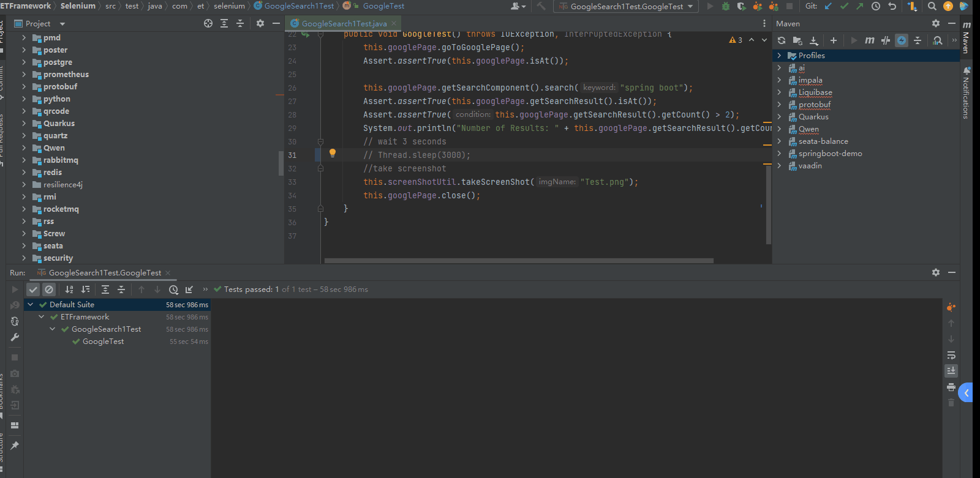This screenshot has height=478, width=980.
Task: Click Show Git History clock icon
Action: 876,6
